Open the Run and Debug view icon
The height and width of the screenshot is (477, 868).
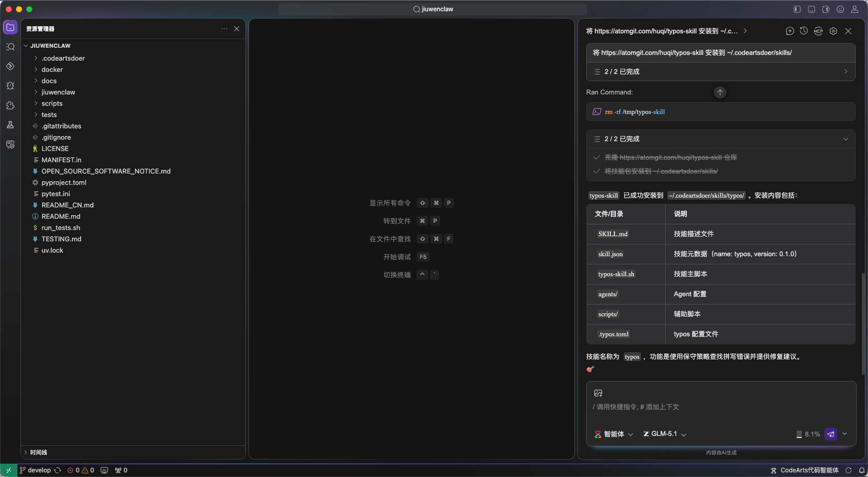(x=10, y=86)
